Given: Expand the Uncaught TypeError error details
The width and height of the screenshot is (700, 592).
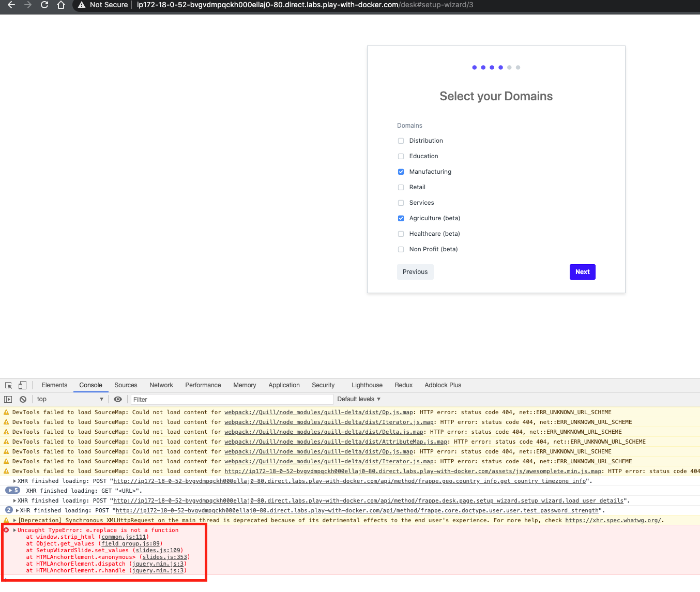Looking at the screenshot, I should click(x=14, y=529).
